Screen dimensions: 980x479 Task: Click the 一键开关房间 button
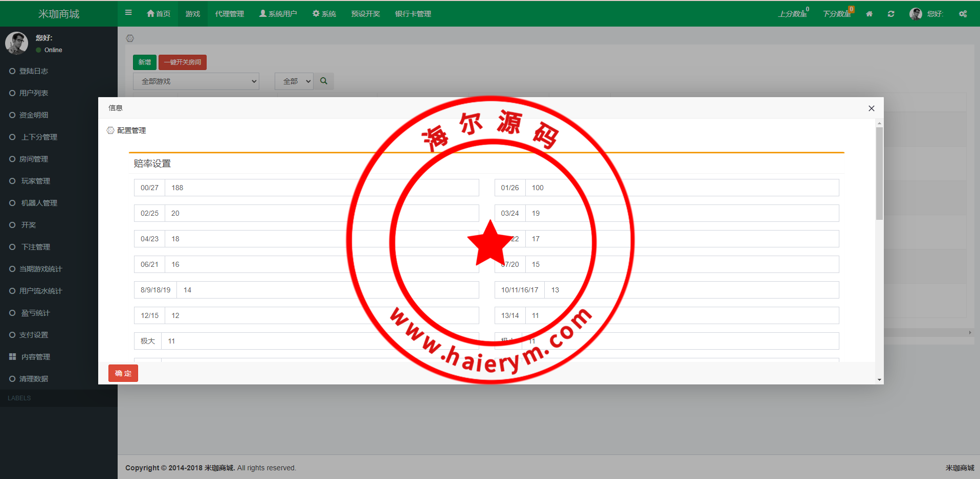click(183, 62)
